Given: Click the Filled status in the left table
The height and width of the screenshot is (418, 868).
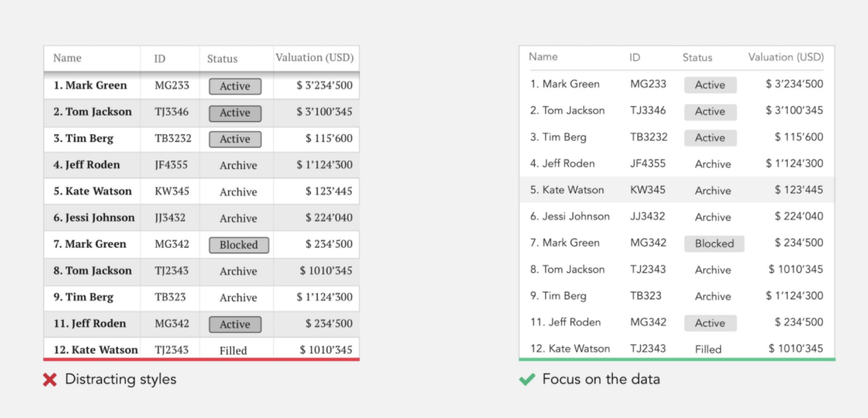Looking at the screenshot, I should tap(233, 351).
